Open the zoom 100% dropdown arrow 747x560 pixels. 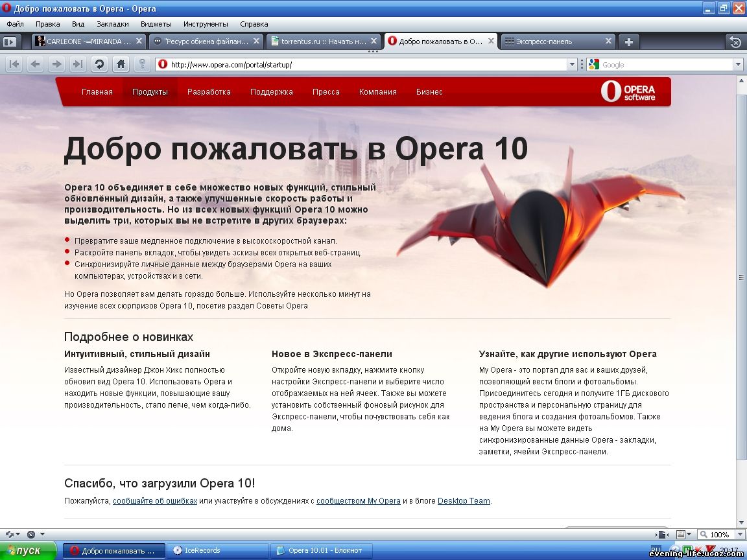740,534
